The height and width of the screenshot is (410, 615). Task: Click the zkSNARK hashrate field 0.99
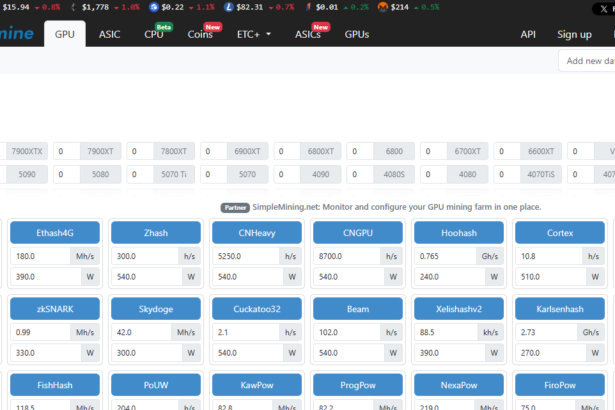point(40,332)
